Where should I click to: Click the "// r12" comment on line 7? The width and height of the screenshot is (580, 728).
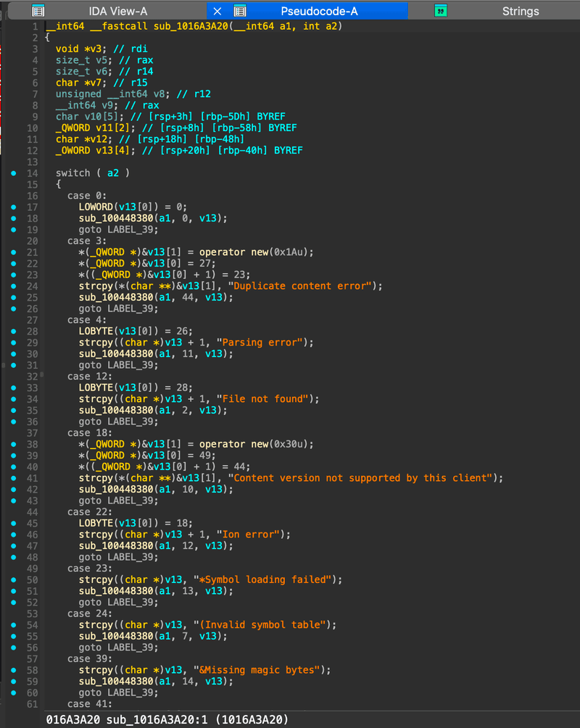point(194,93)
